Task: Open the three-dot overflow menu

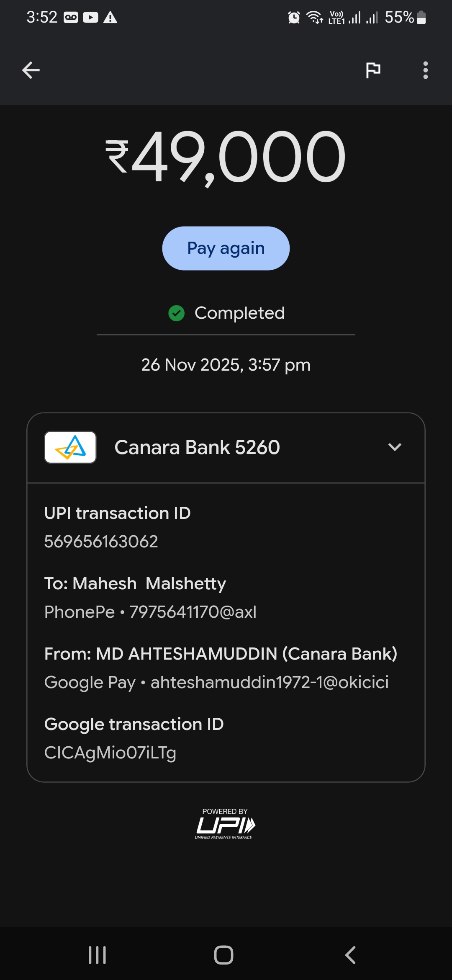Action: tap(425, 70)
